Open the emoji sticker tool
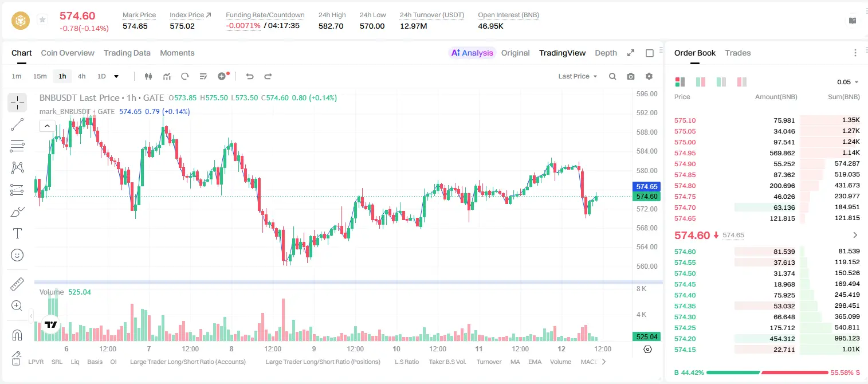Viewport: 868px width, 384px height. pos(17,255)
